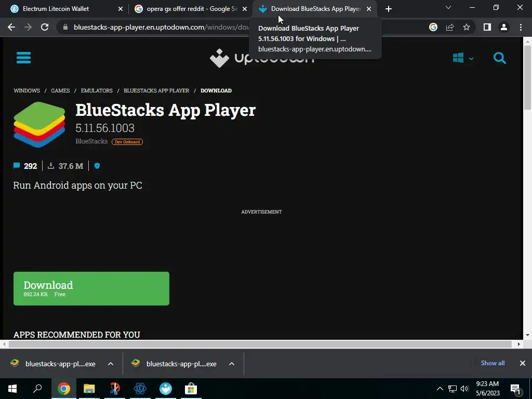Open Windows taskbar search
Image resolution: width=532 pixels, height=399 pixels.
tap(37, 389)
